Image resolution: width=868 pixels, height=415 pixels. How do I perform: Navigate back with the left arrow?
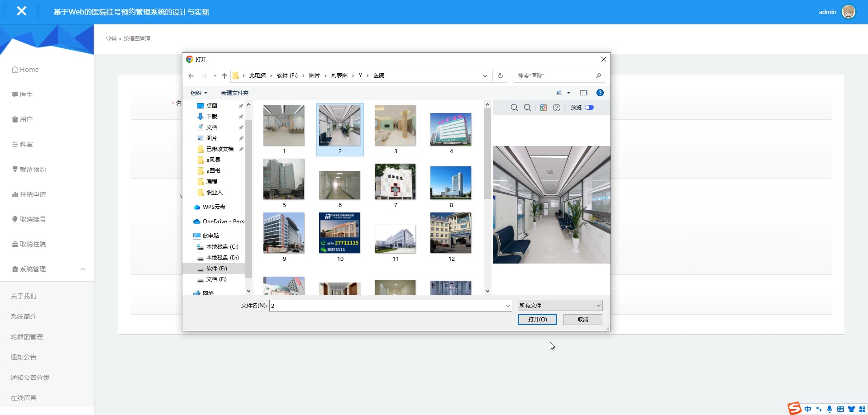point(191,76)
